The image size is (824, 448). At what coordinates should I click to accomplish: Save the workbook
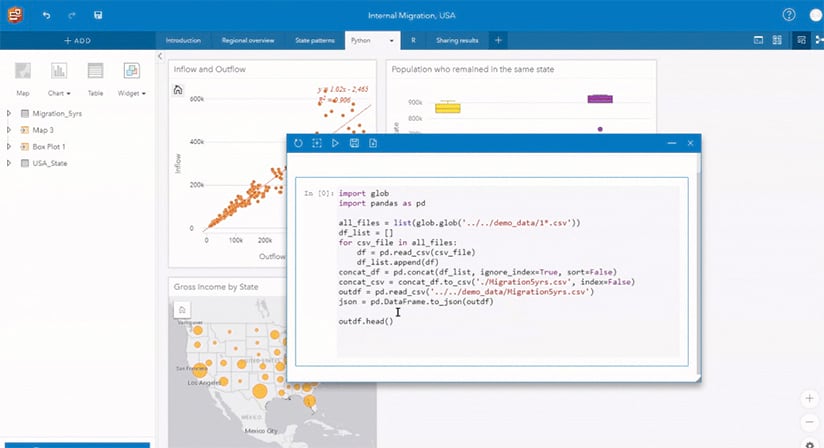(98, 15)
